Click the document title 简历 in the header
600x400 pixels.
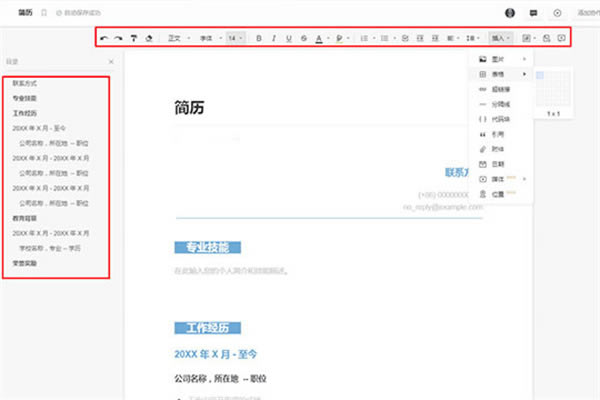pyautogui.click(x=25, y=13)
